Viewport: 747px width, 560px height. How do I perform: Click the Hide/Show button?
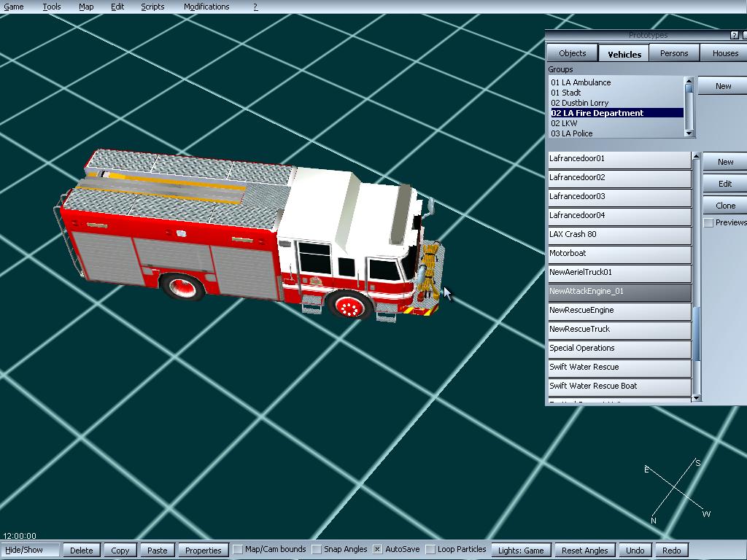(31, 550)
